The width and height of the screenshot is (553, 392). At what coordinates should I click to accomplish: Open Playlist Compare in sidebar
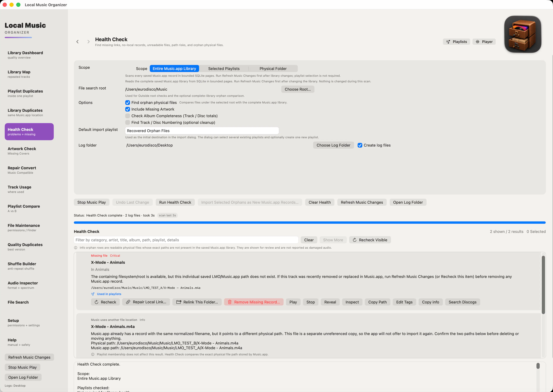(x=29, y=208)
